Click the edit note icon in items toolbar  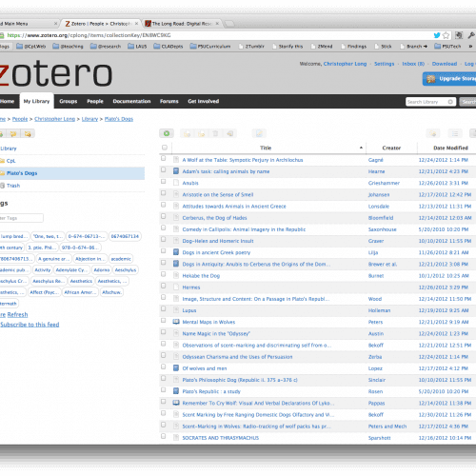(x=259, y=133)
